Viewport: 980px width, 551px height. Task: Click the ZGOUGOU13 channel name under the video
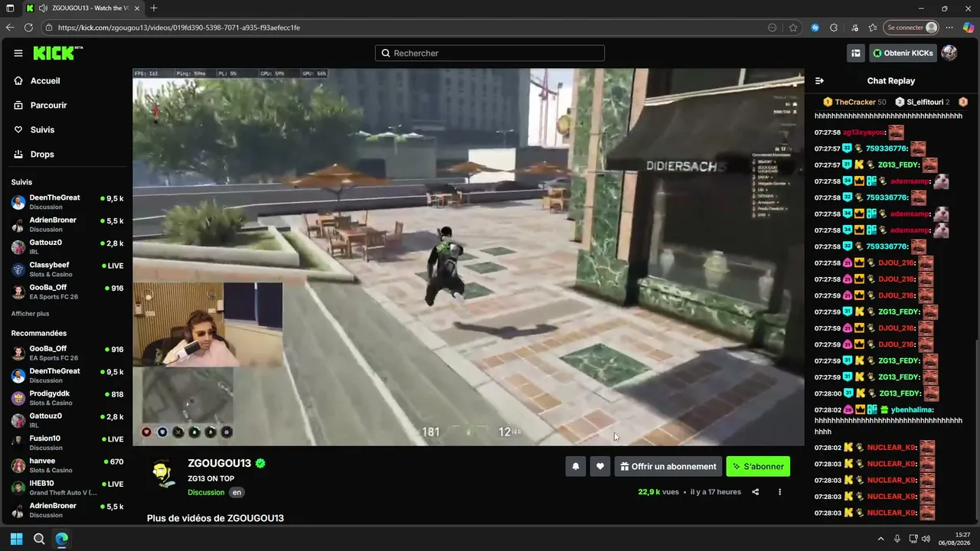coord(220,464)
